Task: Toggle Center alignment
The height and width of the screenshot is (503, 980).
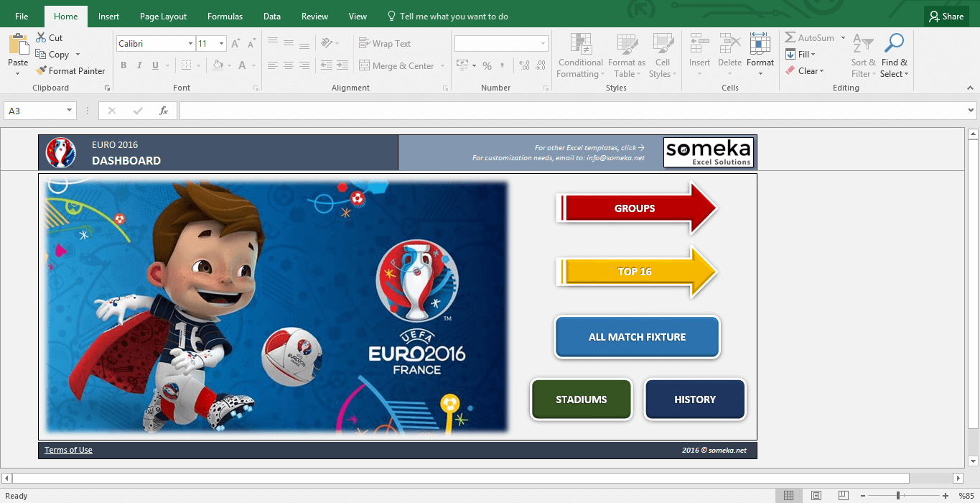Action: coord(288,65)
